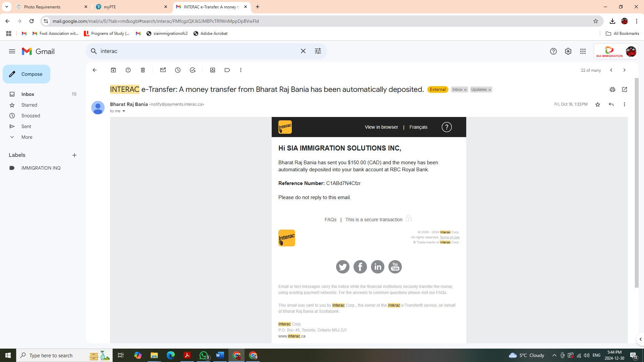This screenshot has width=644, height=362.
Task: Click the View in browser link
Action: (381, 127)
